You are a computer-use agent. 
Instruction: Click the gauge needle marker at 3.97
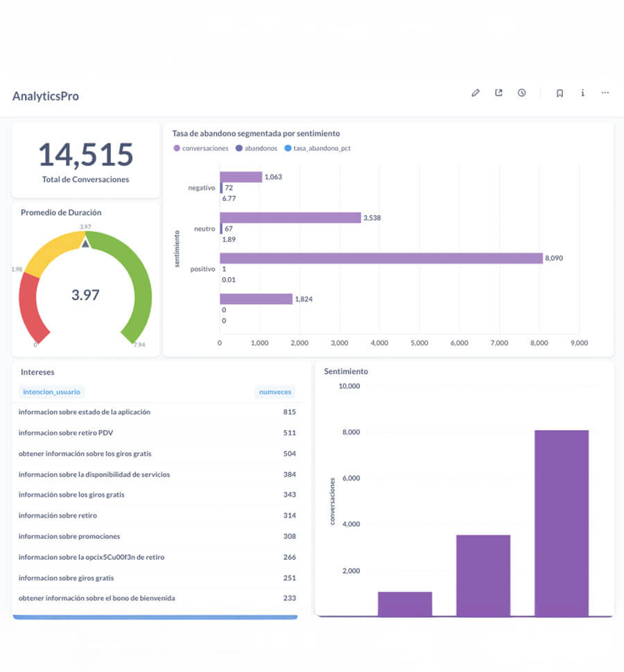click(85, 242)
